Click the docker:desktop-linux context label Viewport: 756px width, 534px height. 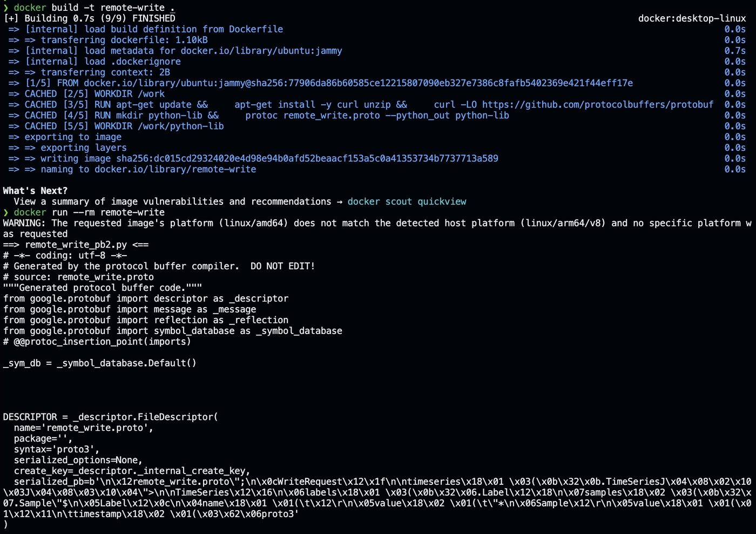coord(691,18)
